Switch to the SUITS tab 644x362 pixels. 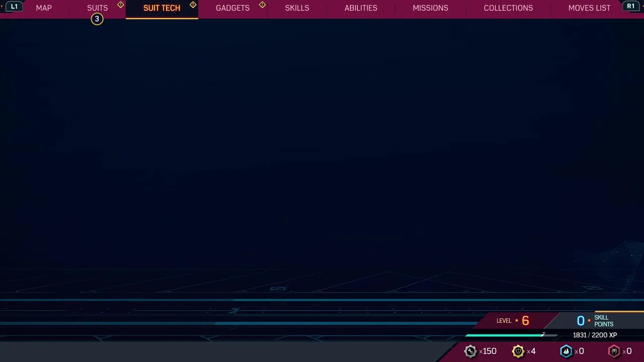coord(97,8)
